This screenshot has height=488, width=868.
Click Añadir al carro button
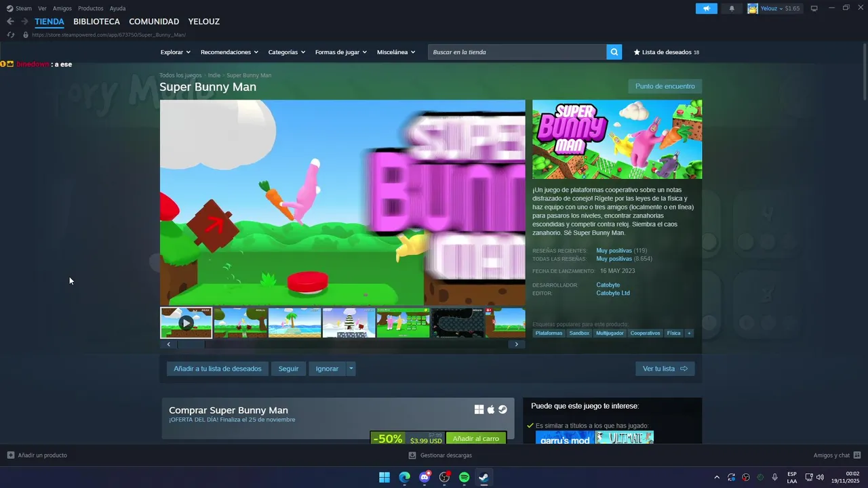point(476,439)
